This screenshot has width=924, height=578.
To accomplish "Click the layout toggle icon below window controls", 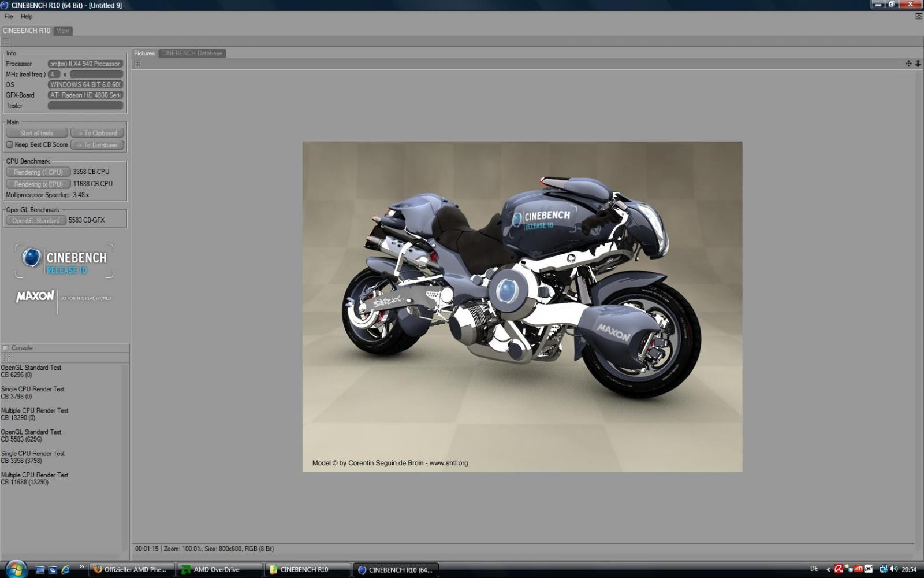I will 919,16.
